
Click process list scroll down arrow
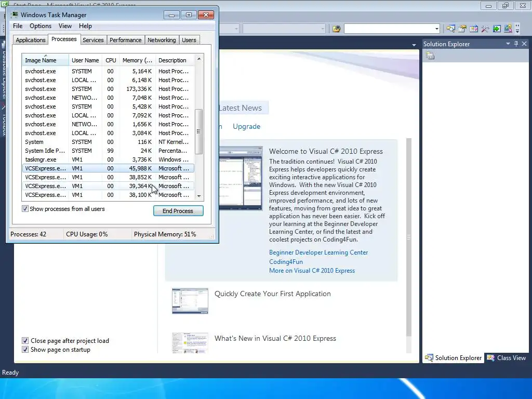point(199,196)
